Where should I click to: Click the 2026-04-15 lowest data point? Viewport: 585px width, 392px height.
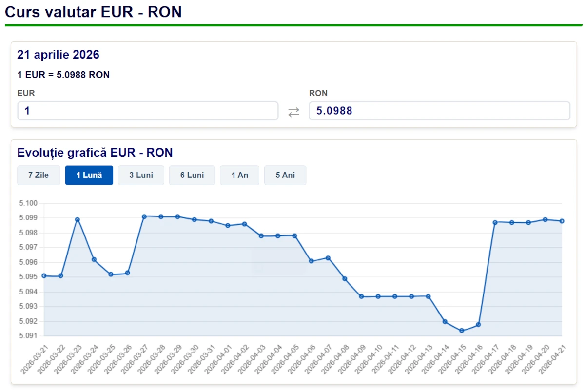point(462,331)
